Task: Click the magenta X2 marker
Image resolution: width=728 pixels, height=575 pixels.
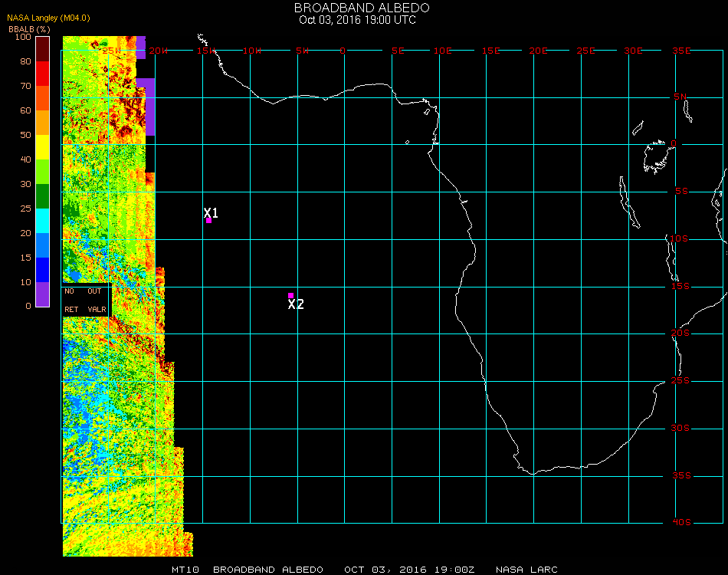Action: (x=290, y=296)
